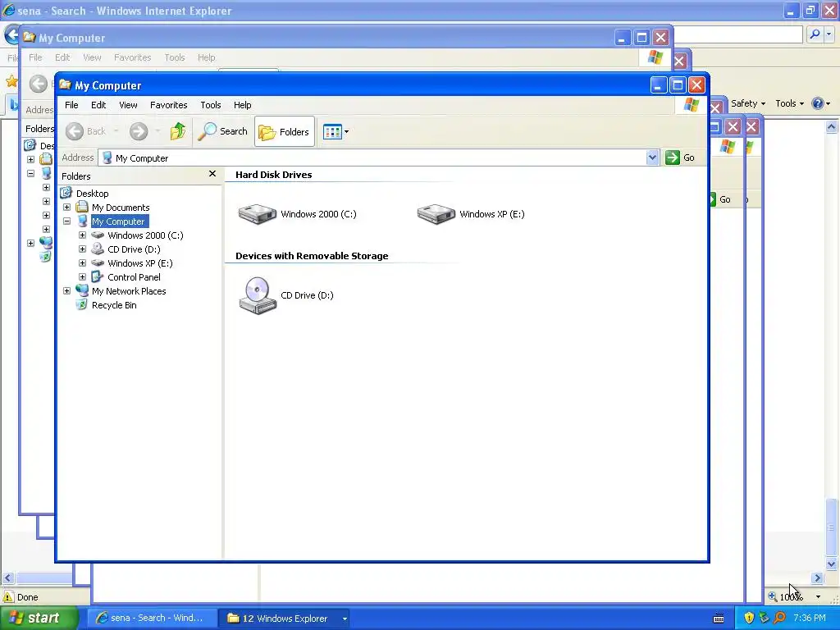Open the Favorites menu in front window
The image size is (840, 630).
(x=169, y=105)
